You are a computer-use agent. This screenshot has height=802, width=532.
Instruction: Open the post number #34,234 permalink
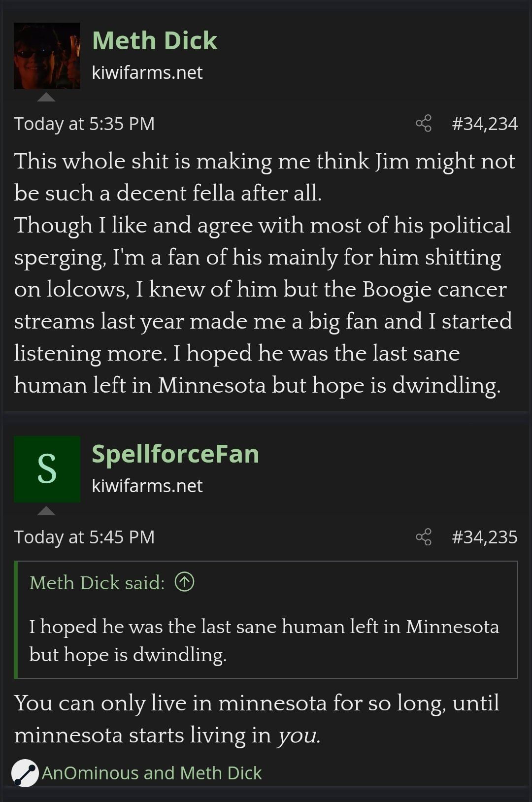(x=485, y=124)
